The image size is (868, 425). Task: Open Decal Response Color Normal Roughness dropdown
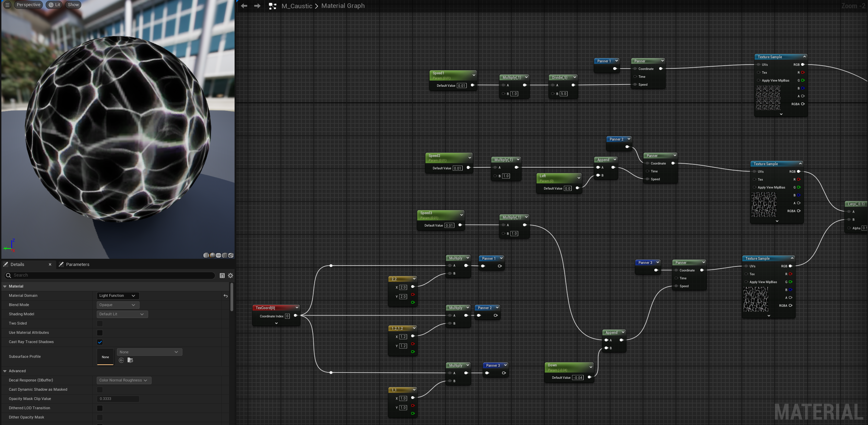click(123, 380)
